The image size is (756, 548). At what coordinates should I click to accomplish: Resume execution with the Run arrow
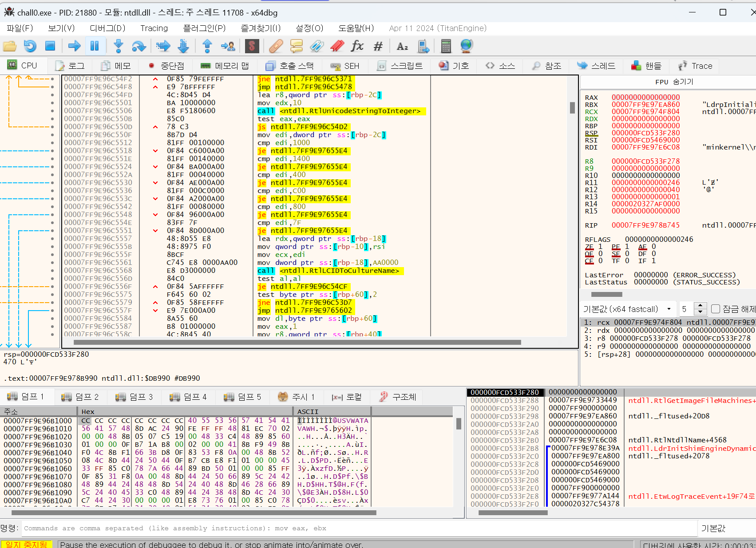coord(74,46)
